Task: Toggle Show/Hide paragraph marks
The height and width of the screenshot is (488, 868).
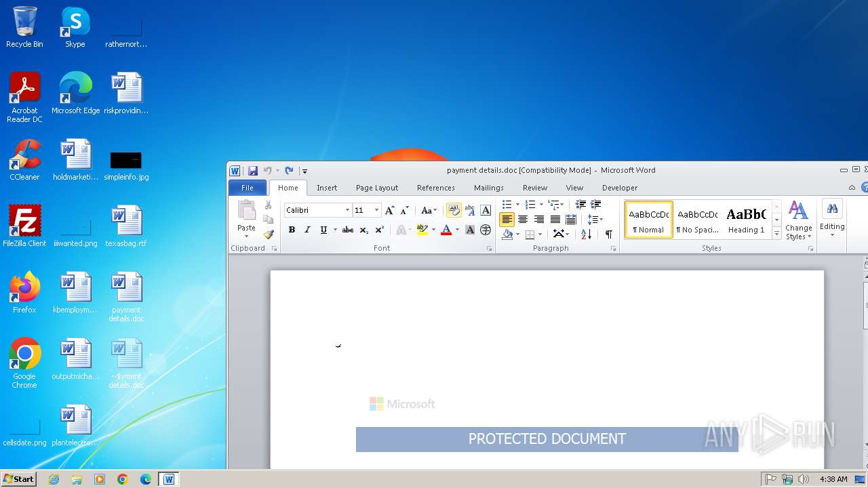Action: point(609,234)
